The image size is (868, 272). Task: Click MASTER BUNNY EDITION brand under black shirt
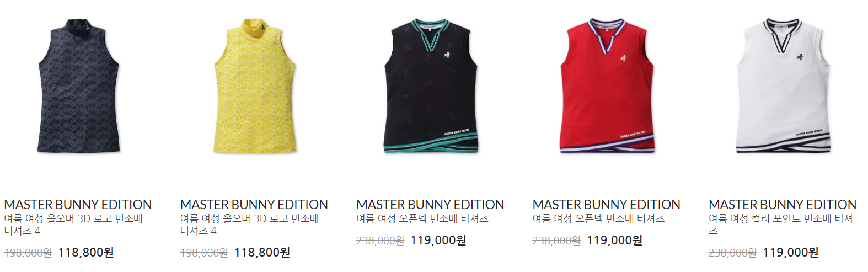click(x=430, y=205)
